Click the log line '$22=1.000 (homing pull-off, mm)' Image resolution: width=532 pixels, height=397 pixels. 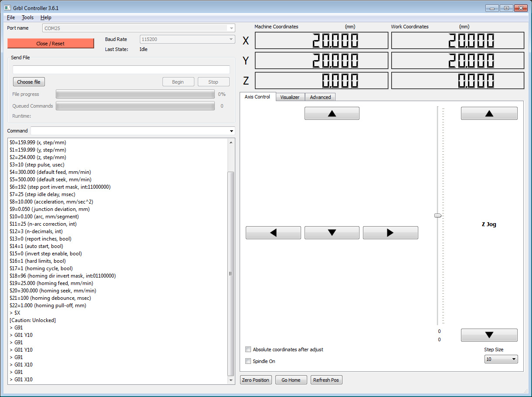[48, 305]
